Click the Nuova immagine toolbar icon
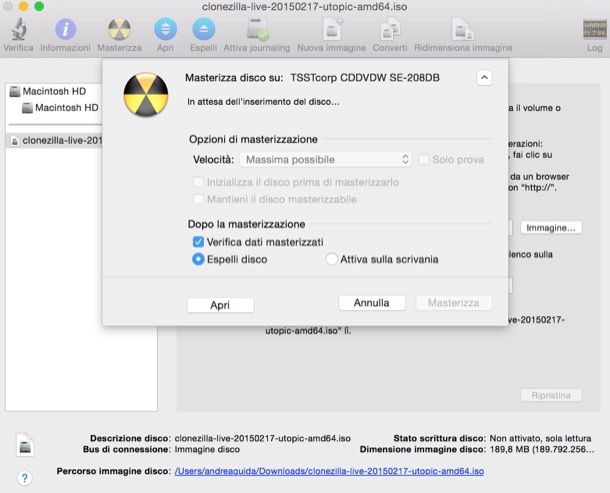The height and width of the screenshot is (493, 610). [x=330, y=30]
